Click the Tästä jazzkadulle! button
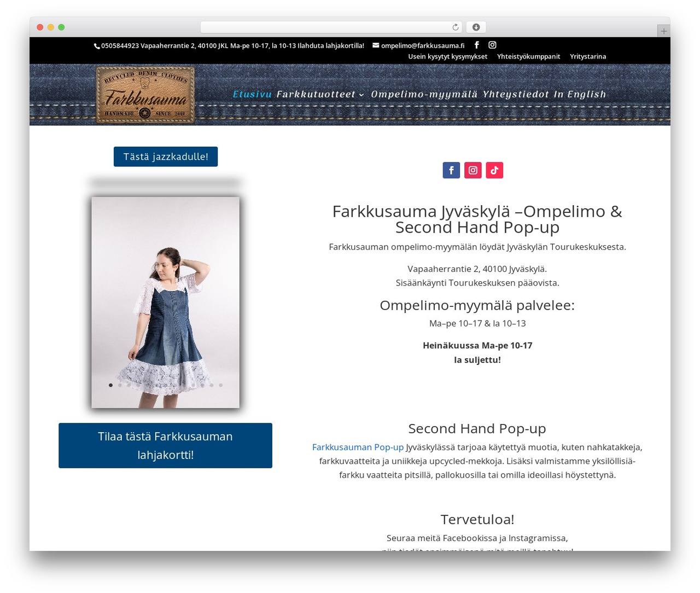 (x=166, y=156)
